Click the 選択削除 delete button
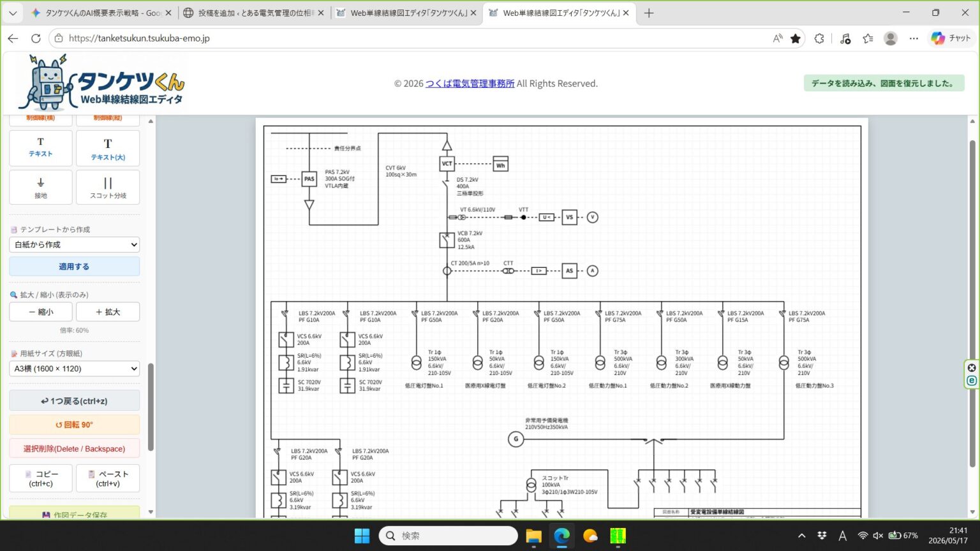980x551 pixels. [75, 448]
